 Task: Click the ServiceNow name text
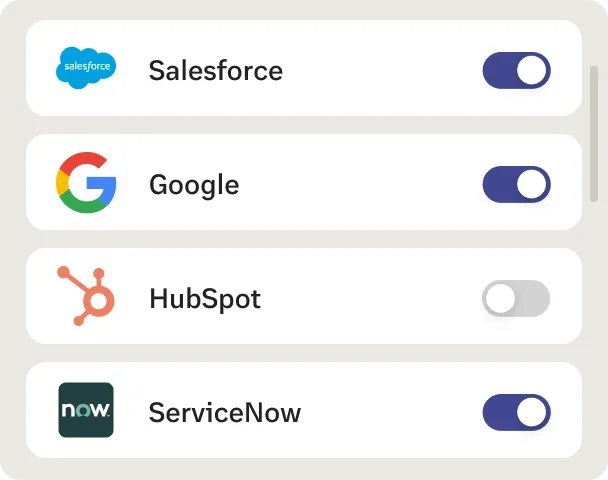pyautogui.click(x=224, y=412)
